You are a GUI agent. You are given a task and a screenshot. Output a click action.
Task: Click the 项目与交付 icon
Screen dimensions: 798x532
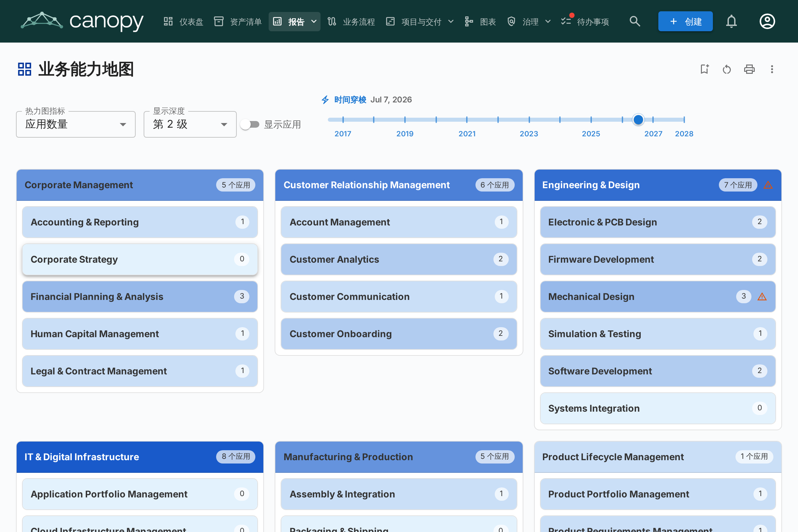click(x=390, y=22)
